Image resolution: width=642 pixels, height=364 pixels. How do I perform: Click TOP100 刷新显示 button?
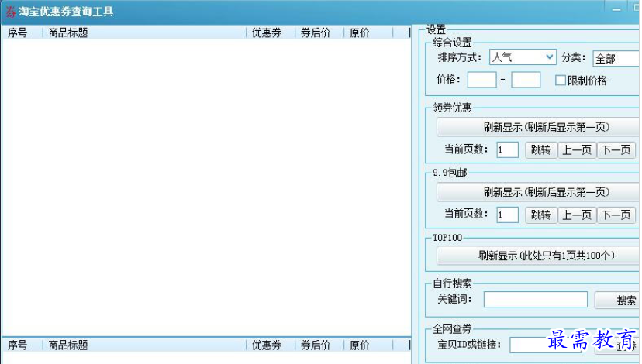[539, 256]
